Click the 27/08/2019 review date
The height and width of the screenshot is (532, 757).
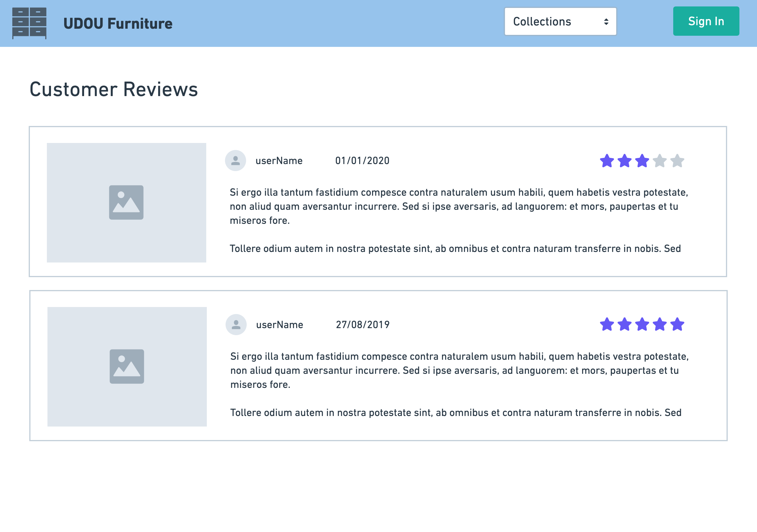click(363, 325)
